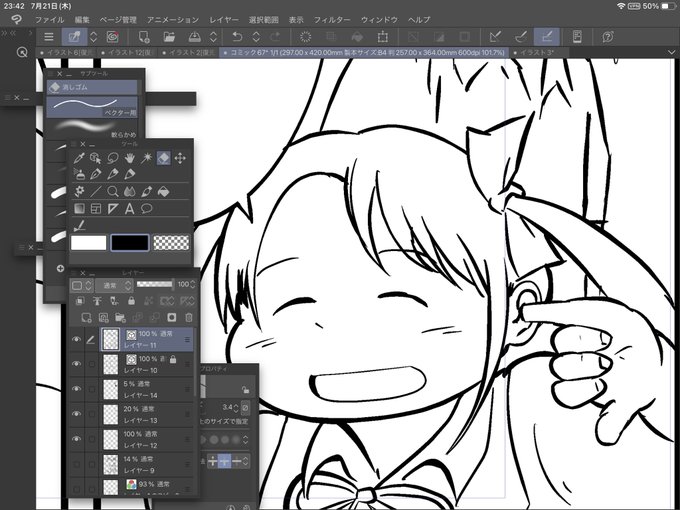Select the Blend tool
The width and height of the screenshot is (680, 510).
[130, 191]
